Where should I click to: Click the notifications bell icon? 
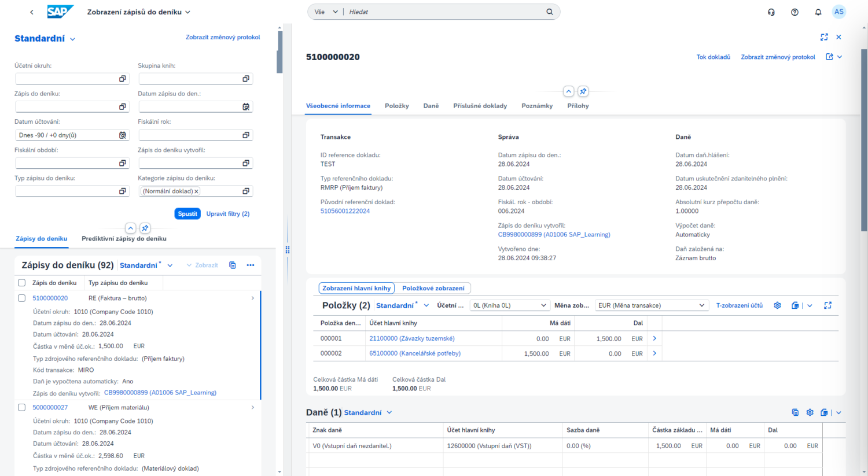818,12
